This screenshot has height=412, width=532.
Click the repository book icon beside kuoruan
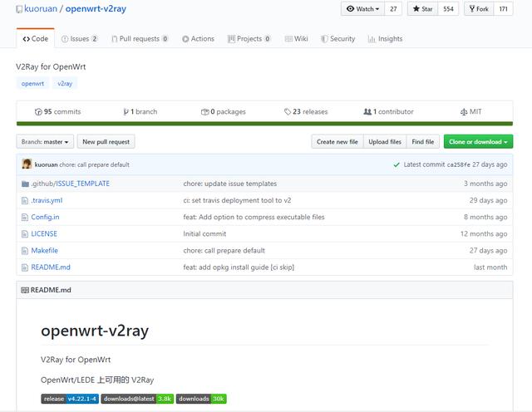click(x=19, y=9)
